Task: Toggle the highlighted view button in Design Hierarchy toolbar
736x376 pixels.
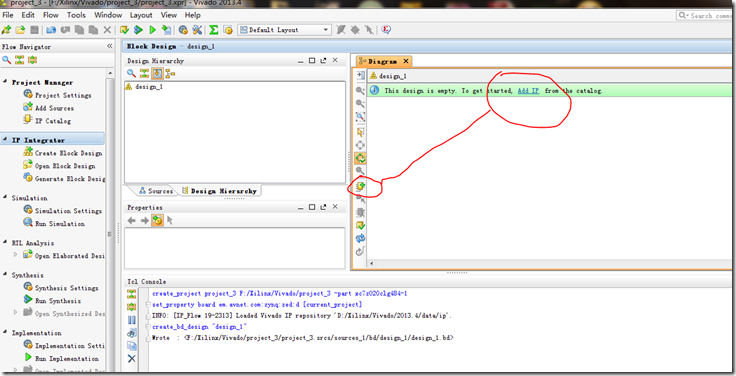Action: click(157, 73)
